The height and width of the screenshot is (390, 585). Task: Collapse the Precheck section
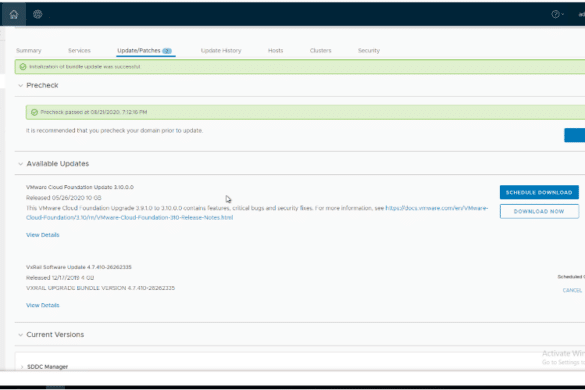click(21, 85)
